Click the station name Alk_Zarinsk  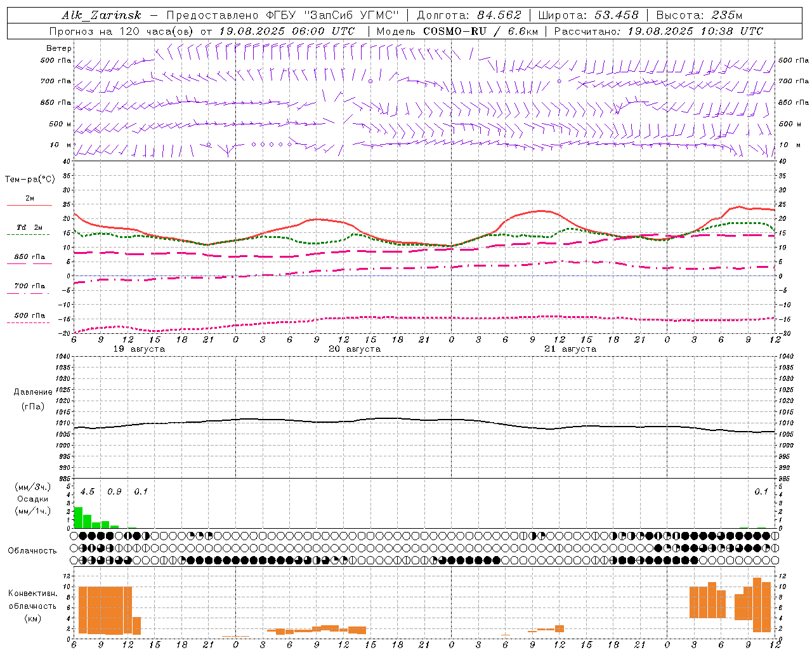tap(101, 16)
